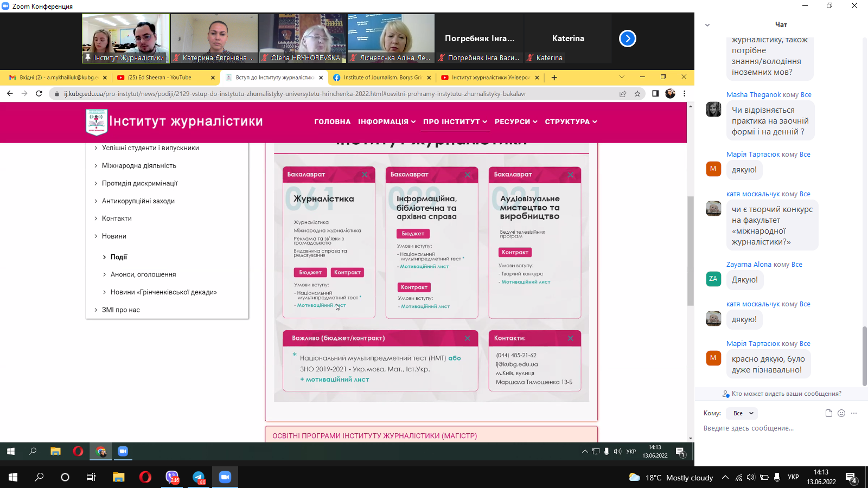
Task: Collapse the chat panel chevron
Action: pyautogui.click(x=707, y=25)
